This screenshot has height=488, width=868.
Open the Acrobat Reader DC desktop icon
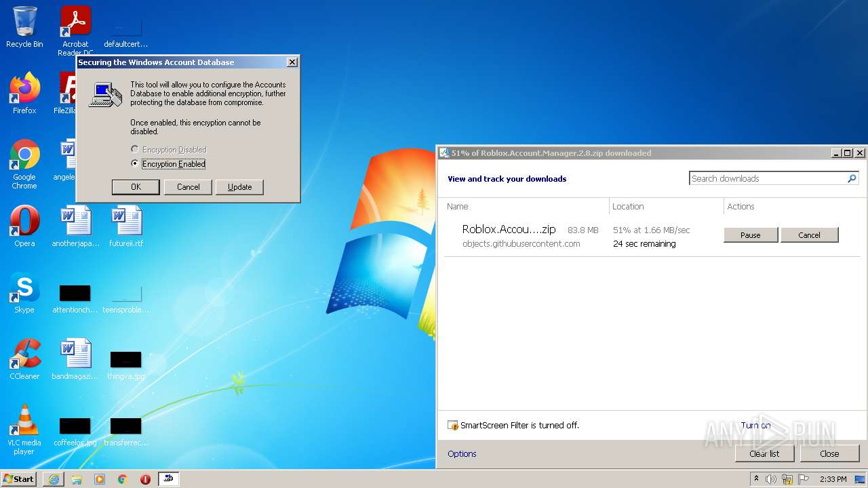(75, 30)
